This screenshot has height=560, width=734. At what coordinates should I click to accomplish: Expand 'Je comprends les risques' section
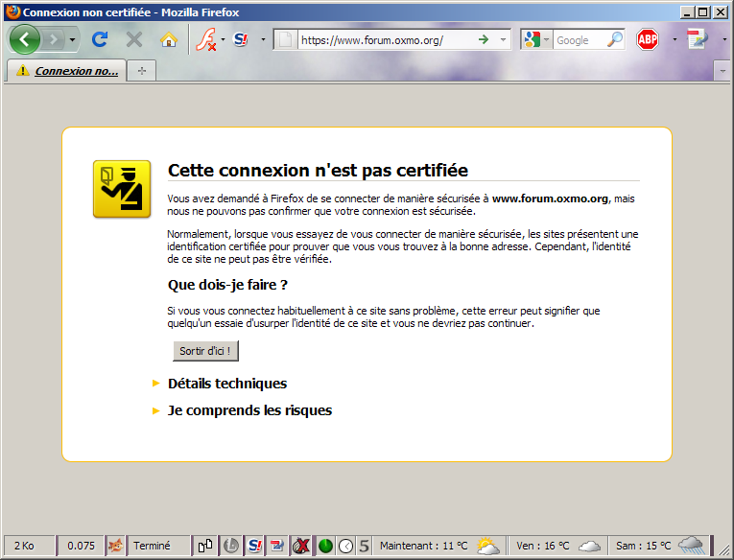(249, 410)
